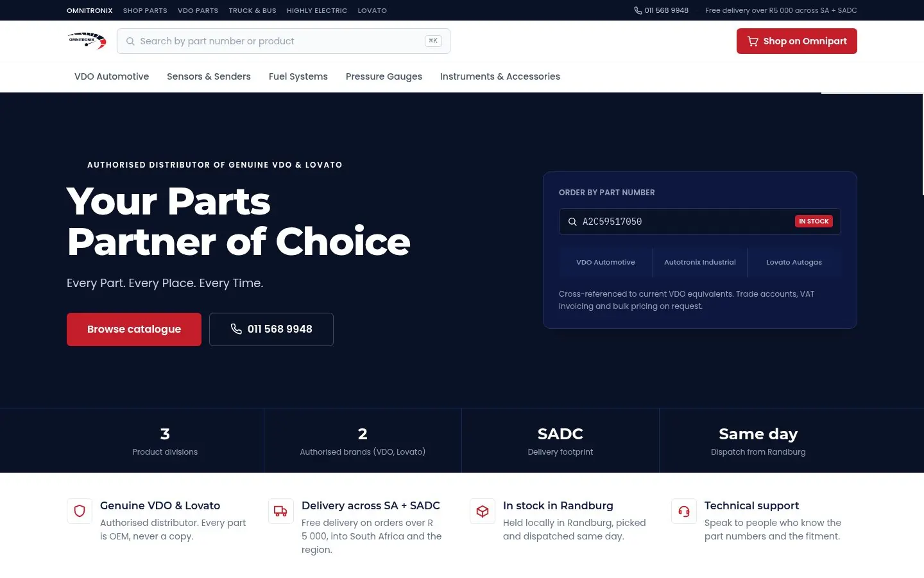Open SHOP PARTS link in top bar
Viewport: 924px width, 578px height.
click(145, 10)
